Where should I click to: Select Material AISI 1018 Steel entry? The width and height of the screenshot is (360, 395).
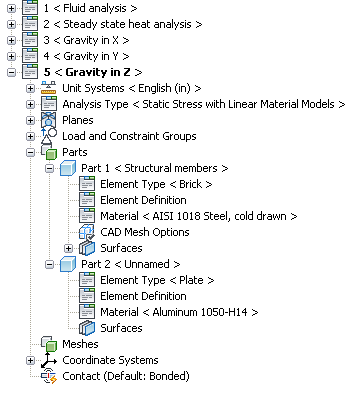click(x=199, y=216)
